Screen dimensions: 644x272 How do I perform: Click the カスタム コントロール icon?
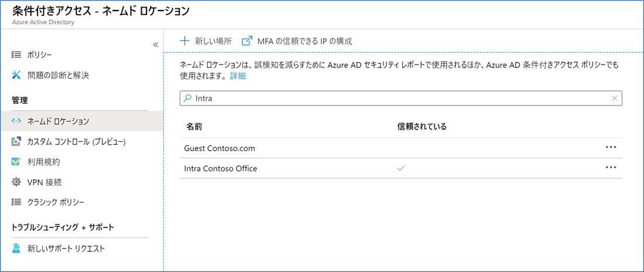[x=16, y=141]
